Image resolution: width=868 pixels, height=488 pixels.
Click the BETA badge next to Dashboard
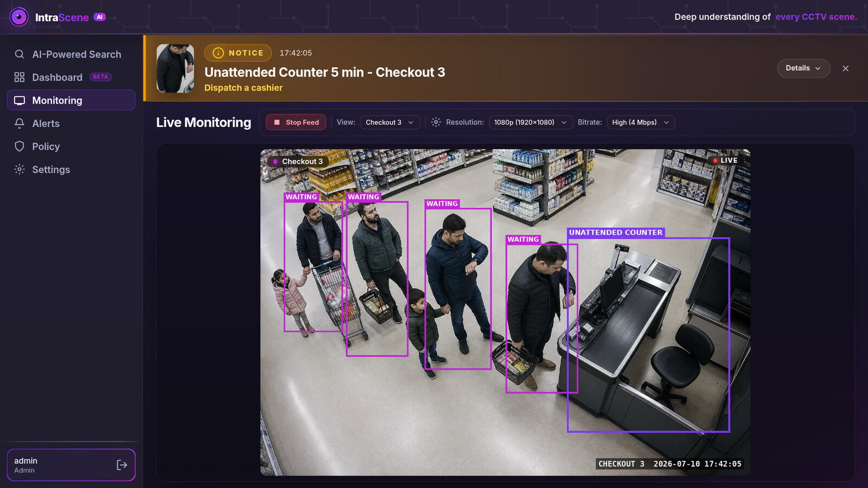pyautogui.click(x=100, y=77)
